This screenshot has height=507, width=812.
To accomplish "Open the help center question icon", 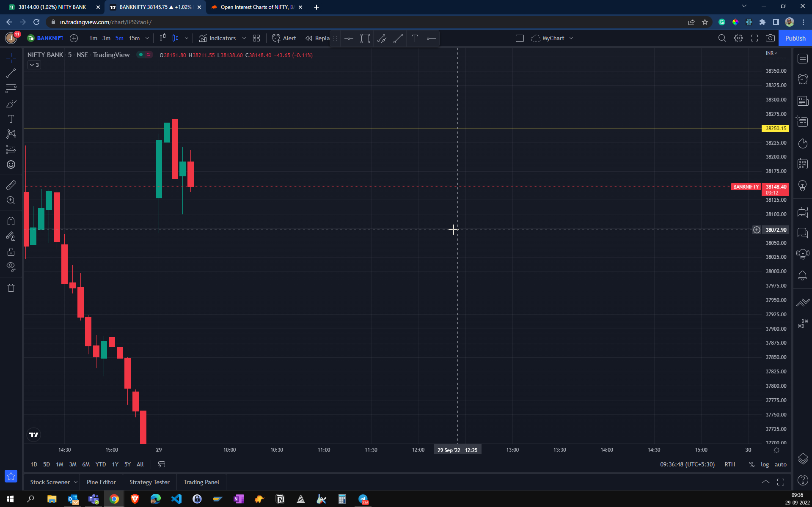I will (x=802, y=480).
